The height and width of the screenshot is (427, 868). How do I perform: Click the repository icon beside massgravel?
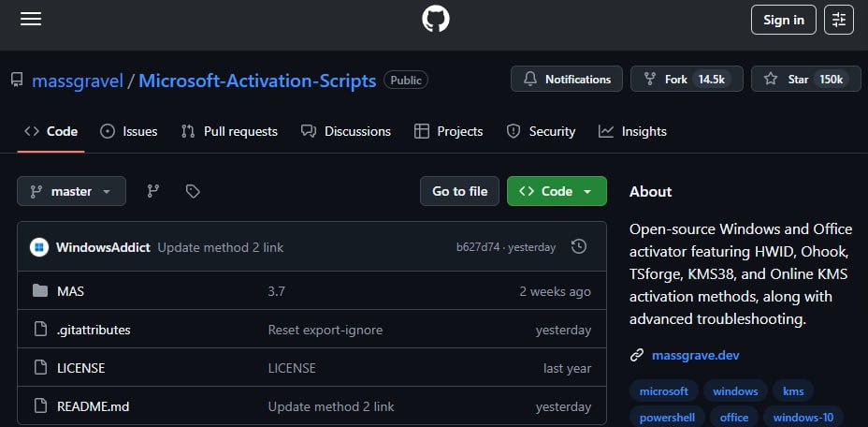pyautogui.click(x=17, y=81)
